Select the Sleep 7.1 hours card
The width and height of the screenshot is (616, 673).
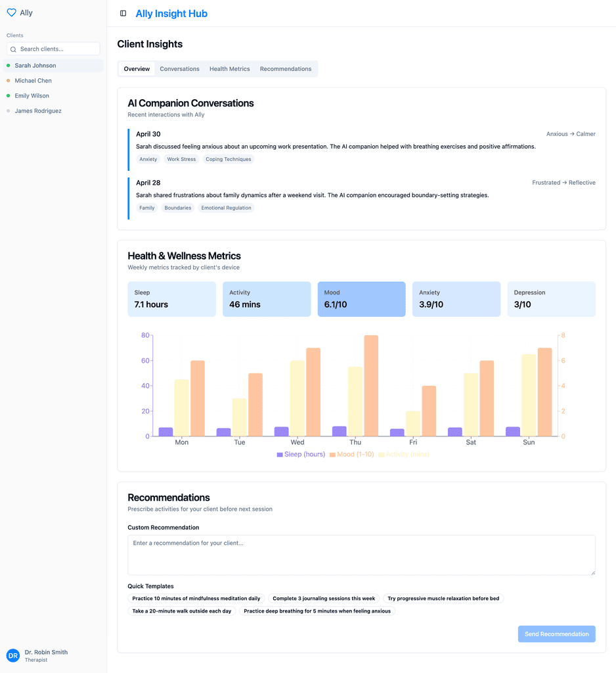(171, 299)
